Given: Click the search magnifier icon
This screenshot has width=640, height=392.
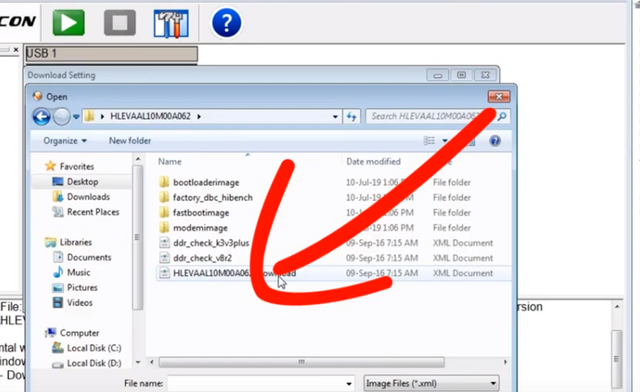Looking at the screenshot, I should [502, 116].
